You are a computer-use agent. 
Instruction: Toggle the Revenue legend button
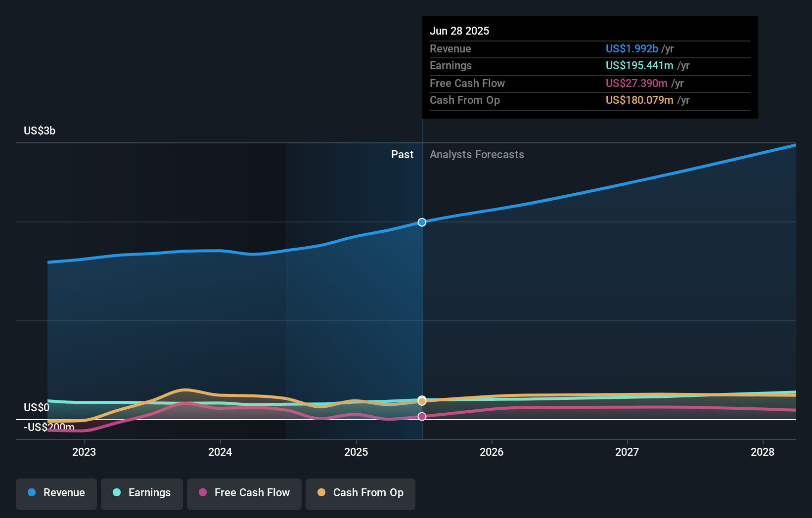click(x=56, y=494)
